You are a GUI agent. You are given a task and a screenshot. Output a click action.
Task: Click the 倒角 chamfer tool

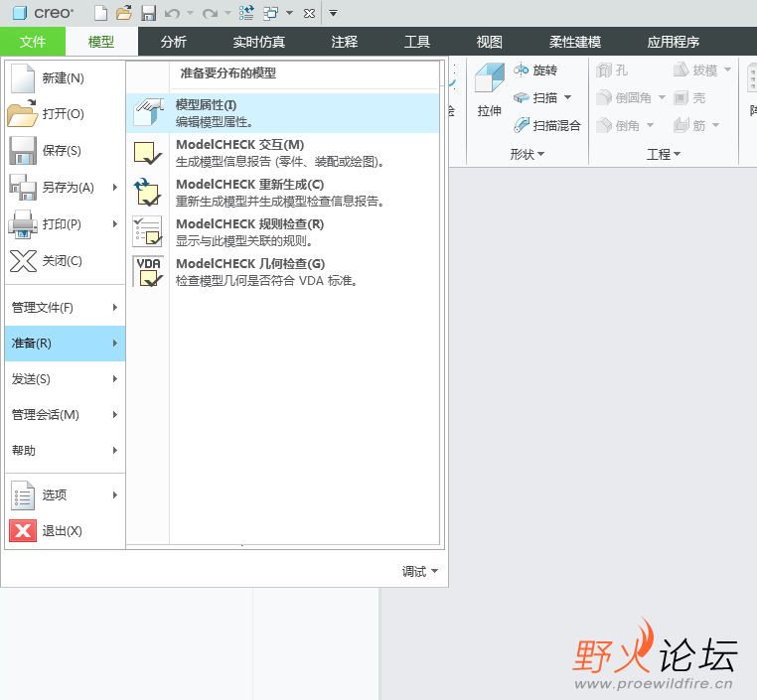click(x=618, y=125)
